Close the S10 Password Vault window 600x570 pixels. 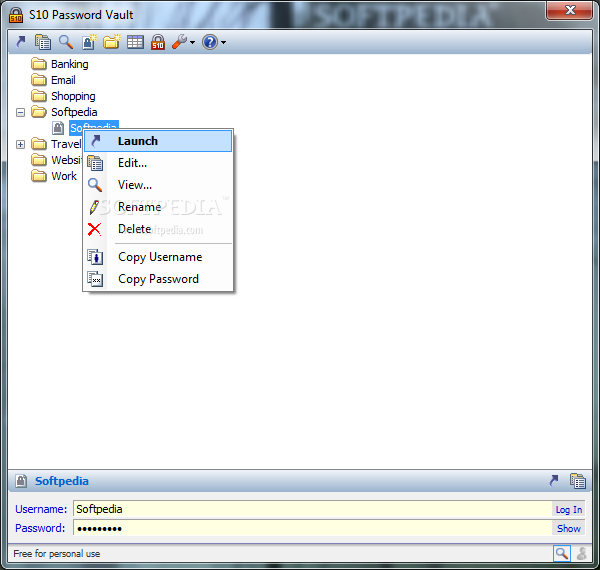point(569,10)
